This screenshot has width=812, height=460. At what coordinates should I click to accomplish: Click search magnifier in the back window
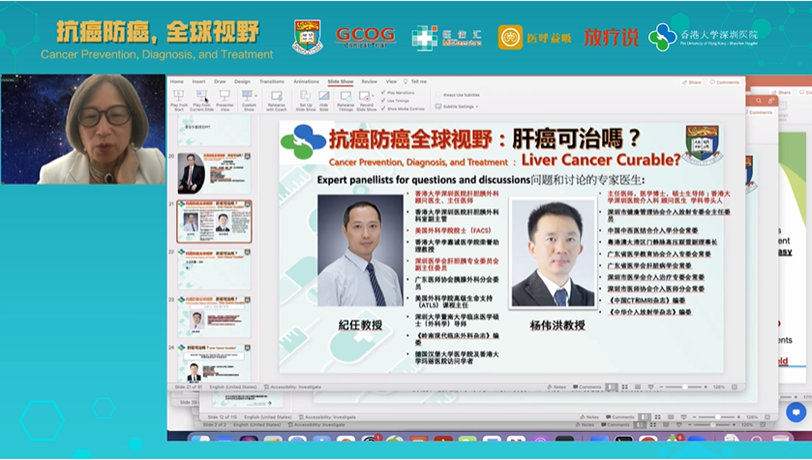coord(759,101)
